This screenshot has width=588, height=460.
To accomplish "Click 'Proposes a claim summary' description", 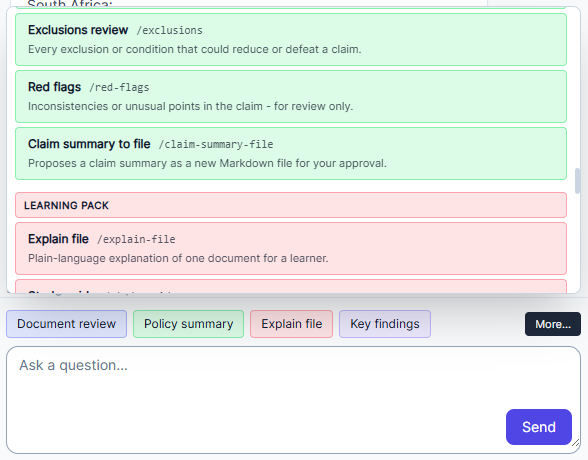I will tap(207, 163).
